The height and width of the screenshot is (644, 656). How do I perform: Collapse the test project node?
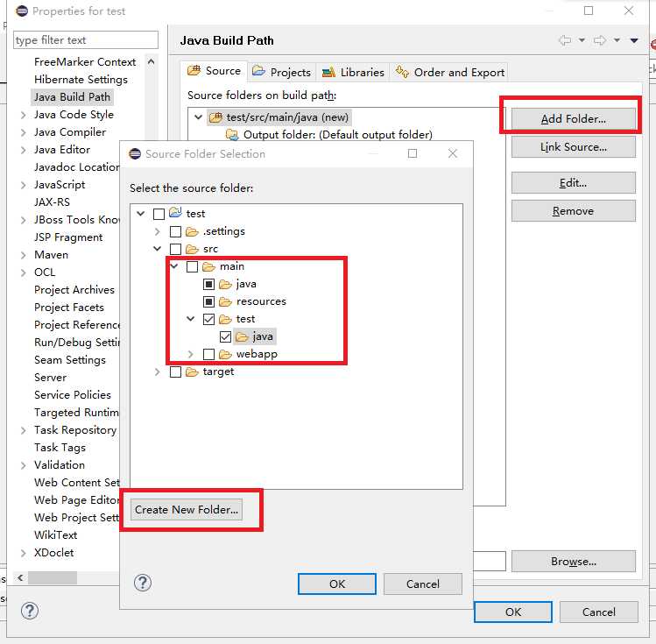pyautogui.click(x=141, y=214)
